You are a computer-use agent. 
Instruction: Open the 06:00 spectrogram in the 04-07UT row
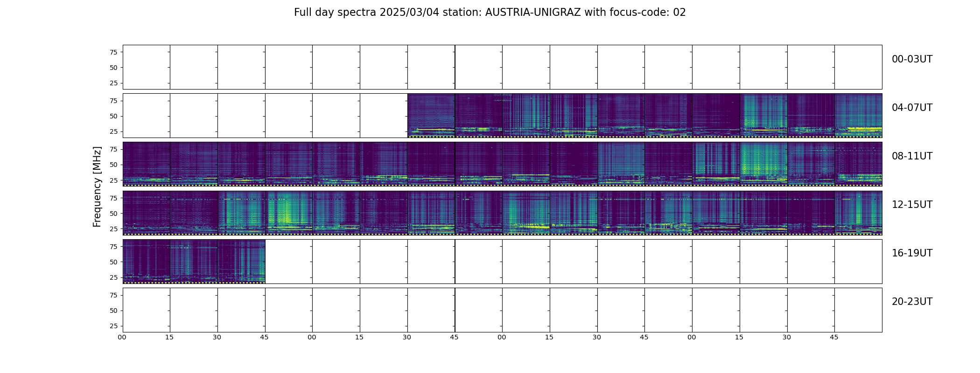point(526,116)
